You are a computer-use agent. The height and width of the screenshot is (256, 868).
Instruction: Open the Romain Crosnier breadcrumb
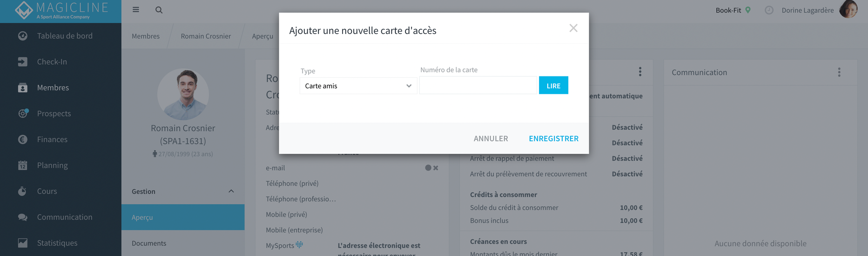click(x=206, y=36)
